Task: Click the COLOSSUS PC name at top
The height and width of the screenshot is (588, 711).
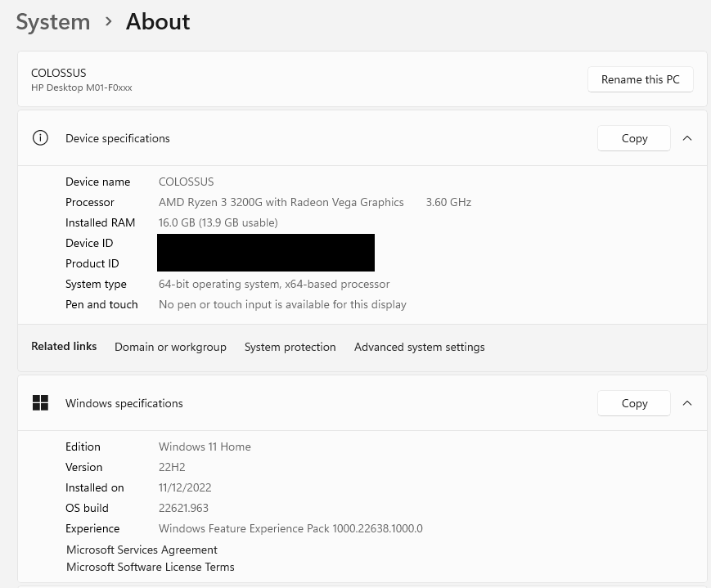Action: [58, 73]
